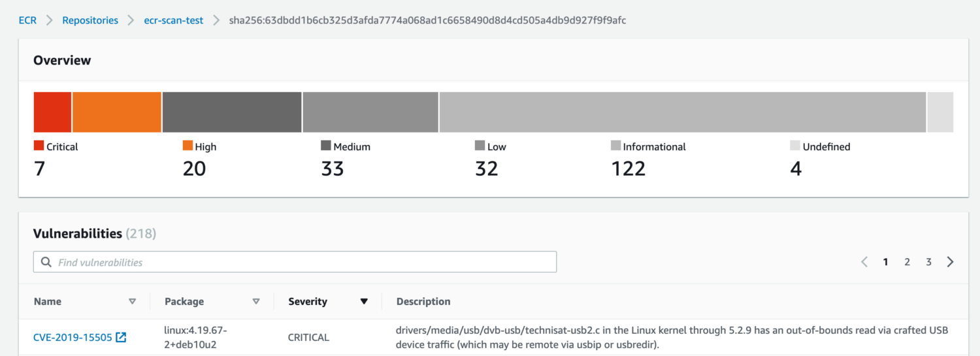Image resolution: width=980 pixels, height=356 pixels.
Task: Click the Critical legend label
Action: pyautogui.click(x=62, y=147)
